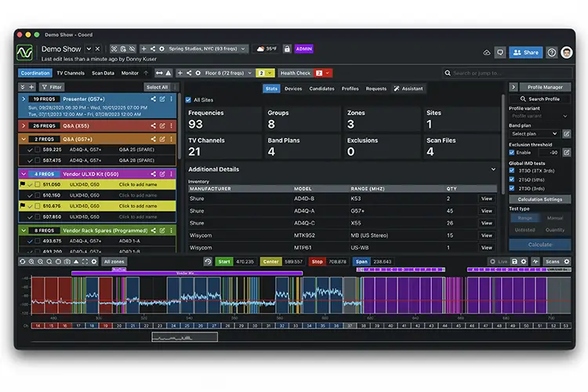Image resolution: width=588 pixels, height=392 pixels.
Task: Toggle the Live scan button
Action: tap(499, 261)
